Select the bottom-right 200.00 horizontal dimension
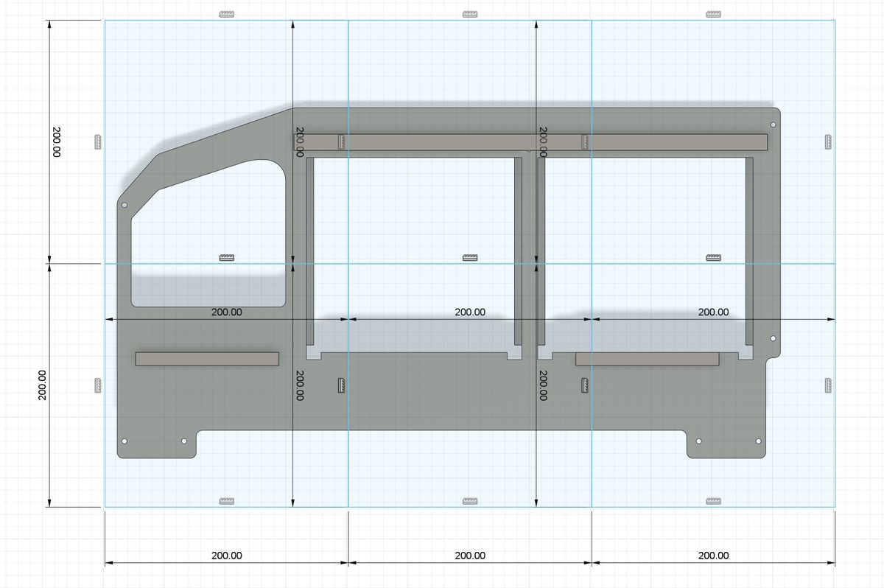The width and height of the screenshot is (884, 588). [x=713, y=556]
